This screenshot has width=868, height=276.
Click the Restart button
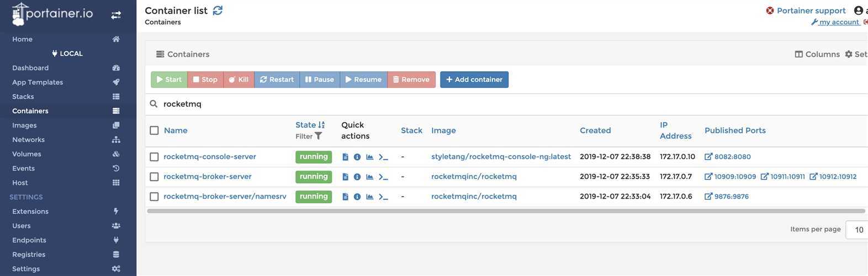tap(277, 79)
